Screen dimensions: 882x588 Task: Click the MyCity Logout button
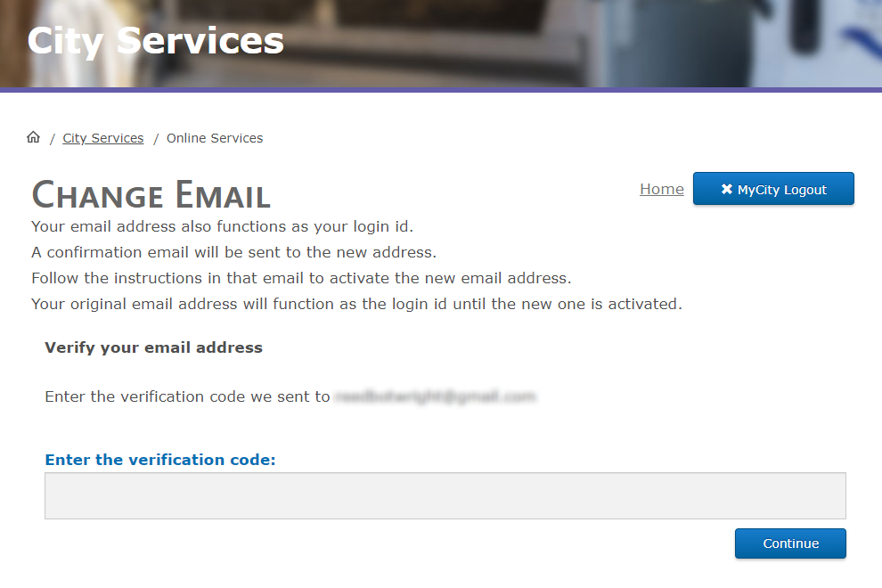click(773, 188)
